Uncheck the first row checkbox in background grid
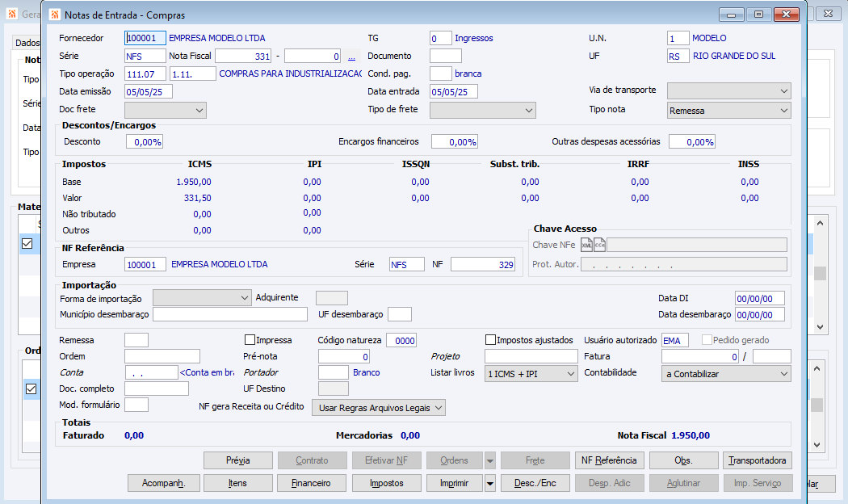The height and width of the screenshot is (504, 848). (28, 243)
